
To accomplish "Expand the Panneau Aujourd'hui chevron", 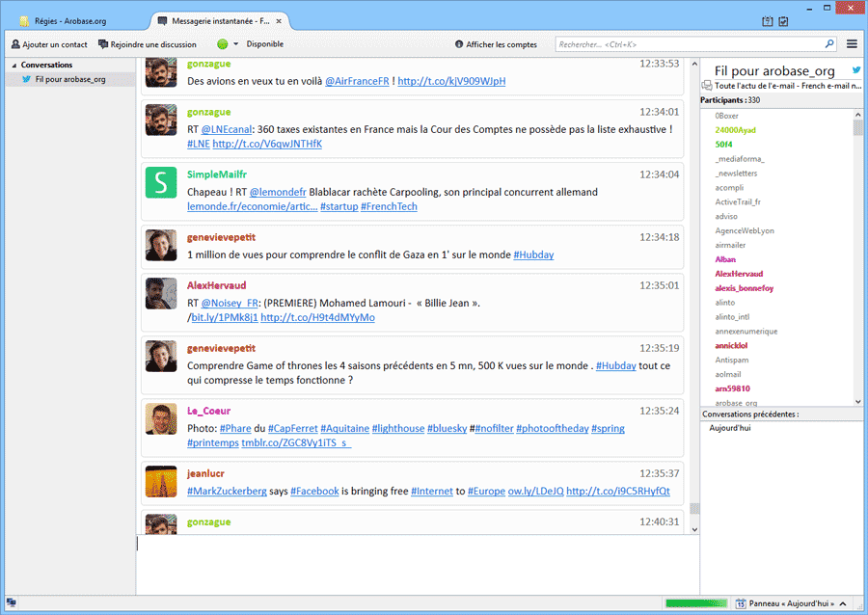I will pos(843,603).
